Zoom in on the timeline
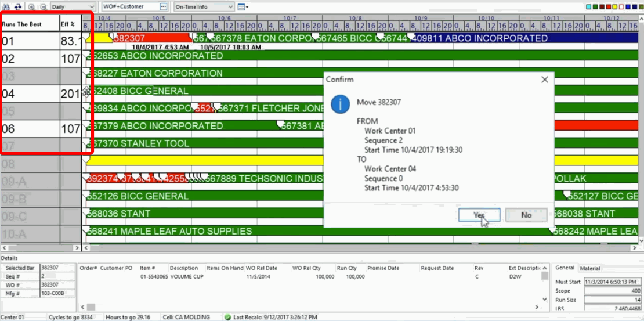The image size is (644, 321). [x=31, y=6]
